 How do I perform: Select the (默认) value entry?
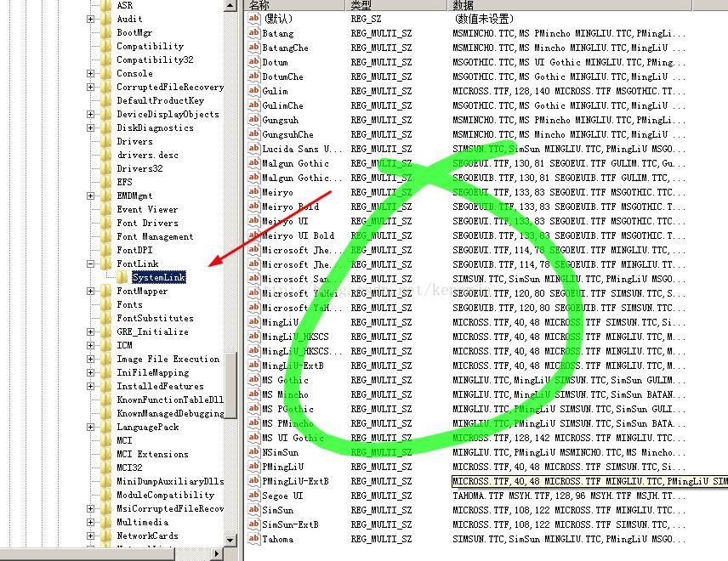coord(278,19)
